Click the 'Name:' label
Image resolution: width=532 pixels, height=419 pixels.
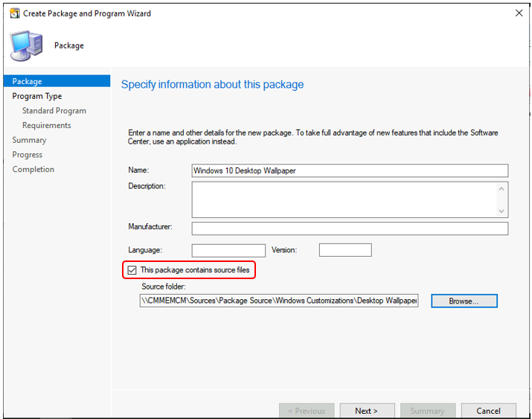pyautogui.click(x=138, y=170)
